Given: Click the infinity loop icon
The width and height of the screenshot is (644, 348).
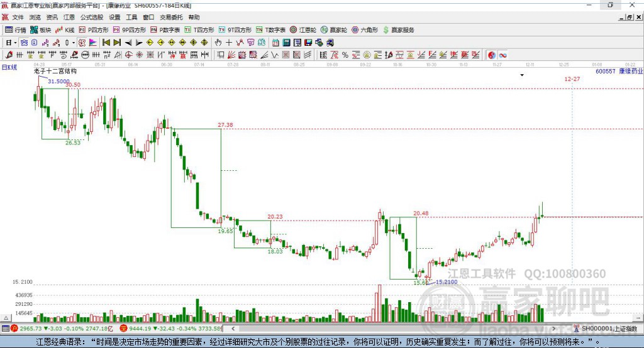Looking at the screenshot, I should [x=502, y=55].
